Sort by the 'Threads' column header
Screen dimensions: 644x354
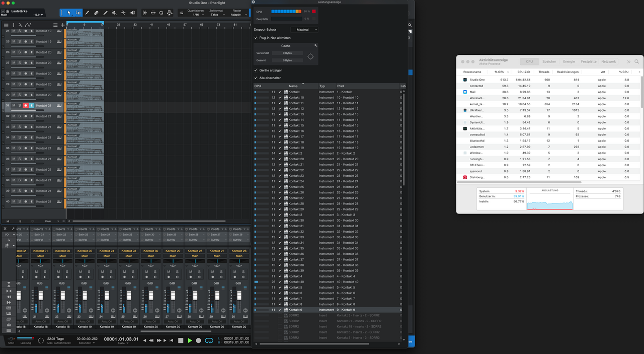coord(543,73)
